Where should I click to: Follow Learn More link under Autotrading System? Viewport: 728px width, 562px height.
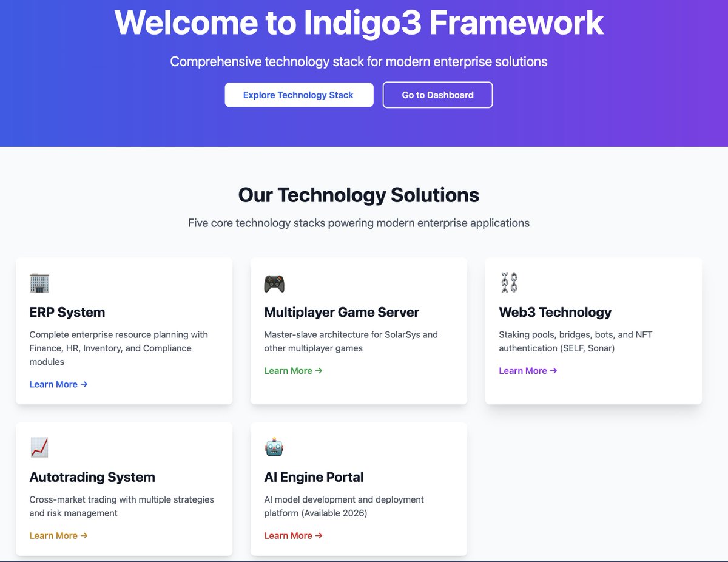point(59,536)
